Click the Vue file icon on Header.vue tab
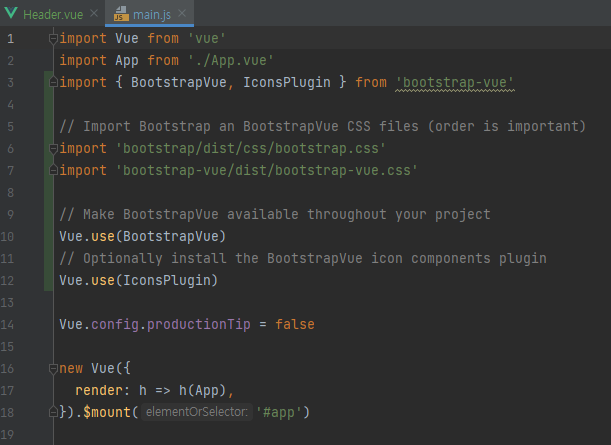This screenshot has width=611, height=445. tap(11, 13)
